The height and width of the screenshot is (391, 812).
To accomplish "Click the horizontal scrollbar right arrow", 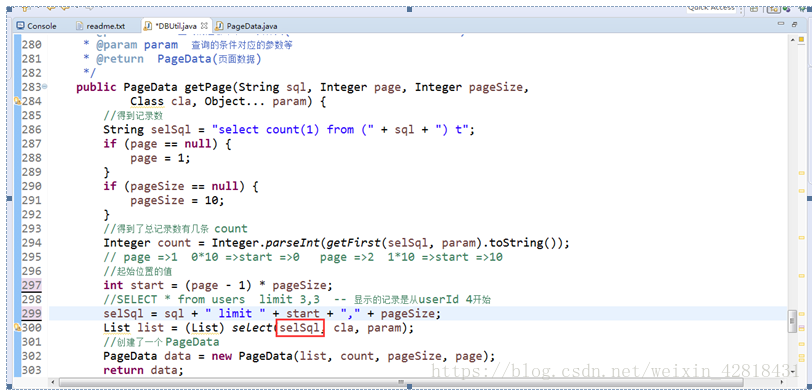I will [783, 382].
